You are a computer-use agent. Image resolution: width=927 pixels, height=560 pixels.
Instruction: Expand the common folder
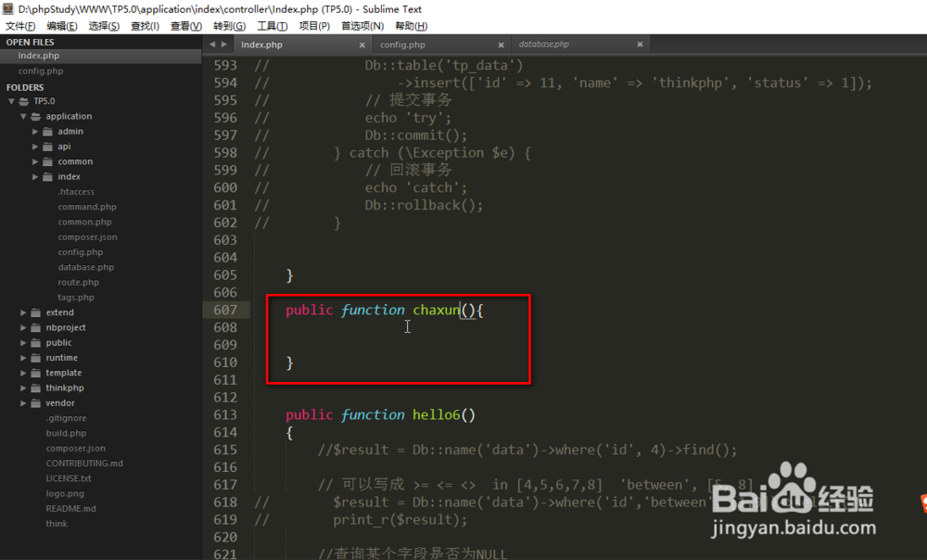[x=35, y=161]
